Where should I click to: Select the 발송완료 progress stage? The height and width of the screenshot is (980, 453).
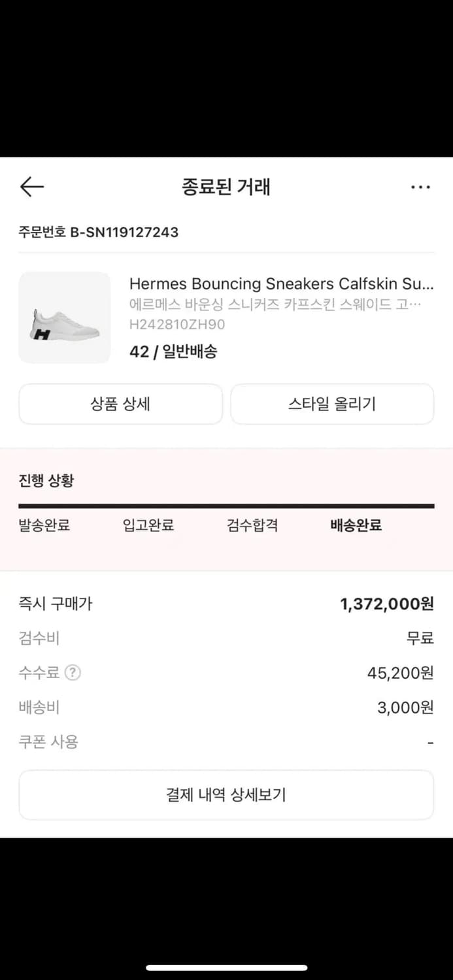tap(44, 525)
